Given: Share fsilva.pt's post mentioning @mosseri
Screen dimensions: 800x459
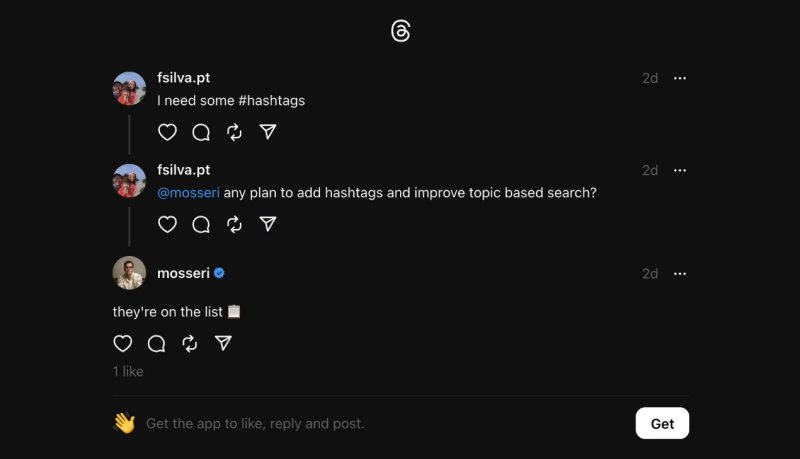Looking at the screenshot, I should [x=268, y=224].
